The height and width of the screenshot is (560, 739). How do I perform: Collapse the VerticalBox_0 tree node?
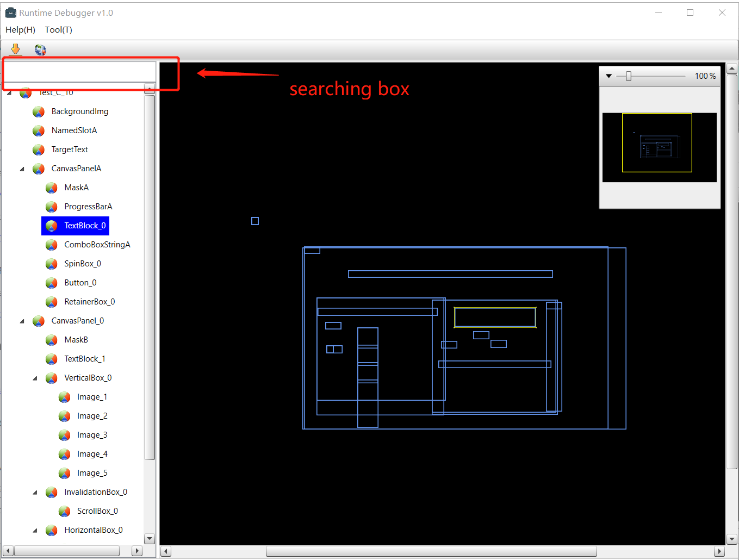coord(35,378)
